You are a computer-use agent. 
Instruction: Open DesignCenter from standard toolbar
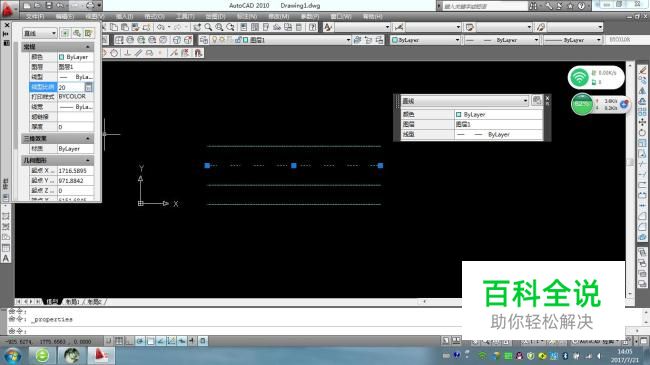255,27
